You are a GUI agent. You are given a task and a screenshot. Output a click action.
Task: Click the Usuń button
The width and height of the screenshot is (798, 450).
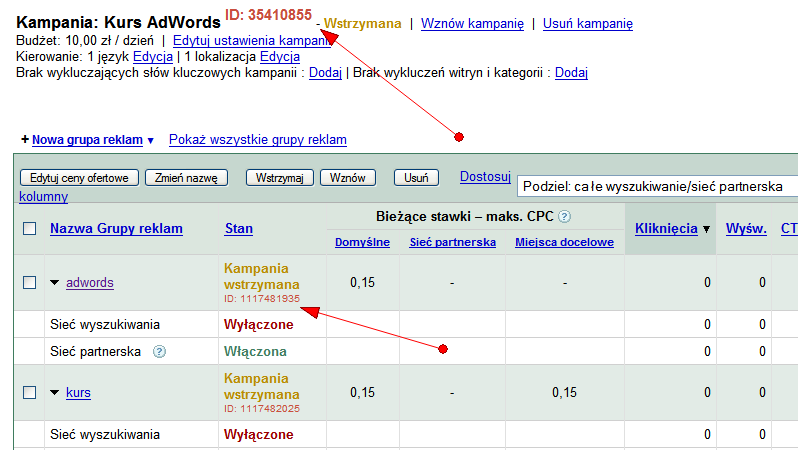pyautogui.click(x=416, y=178)
